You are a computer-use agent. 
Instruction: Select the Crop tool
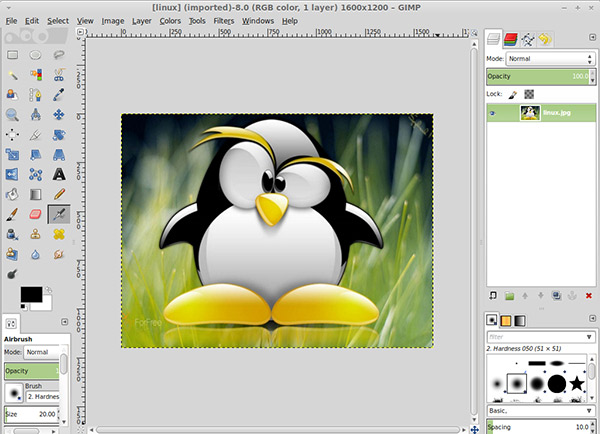[x=36, y=135]
